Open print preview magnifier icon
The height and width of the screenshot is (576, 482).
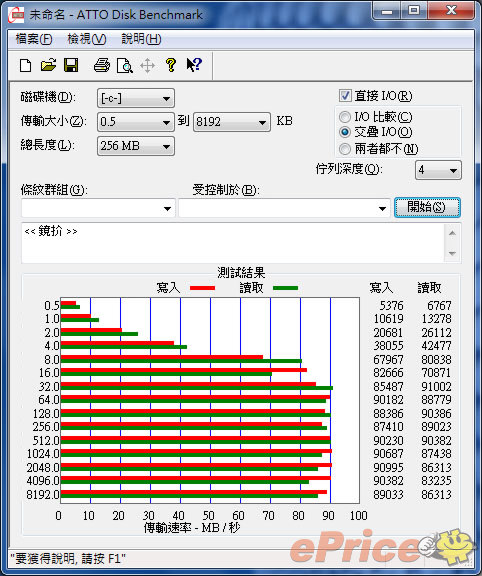click(124, 66)
